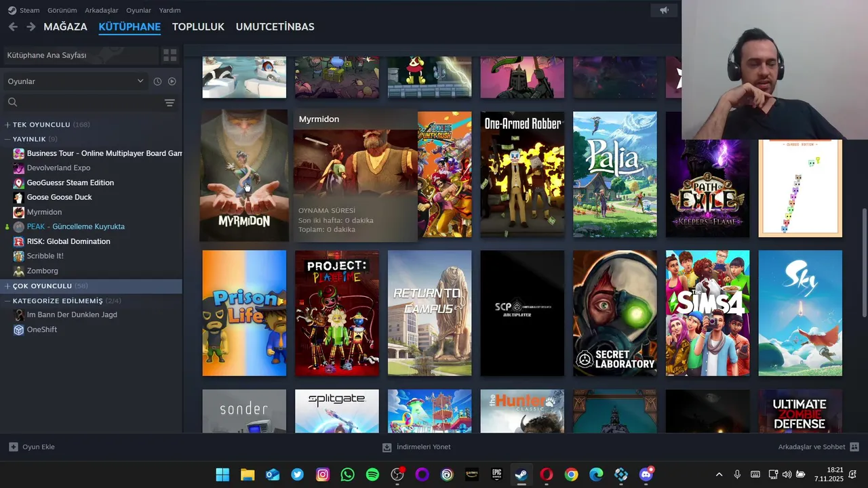Open the UMUTCETINBAS profile tab

[275, 27]
